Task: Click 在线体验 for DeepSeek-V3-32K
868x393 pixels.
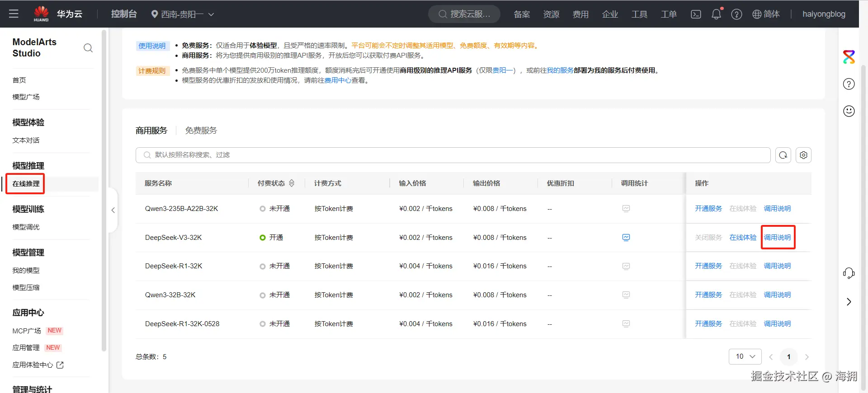Action: 743,237
